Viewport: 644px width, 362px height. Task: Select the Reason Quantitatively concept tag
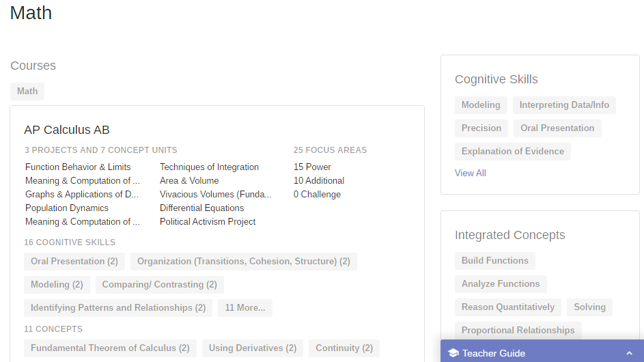pos(508,307)
